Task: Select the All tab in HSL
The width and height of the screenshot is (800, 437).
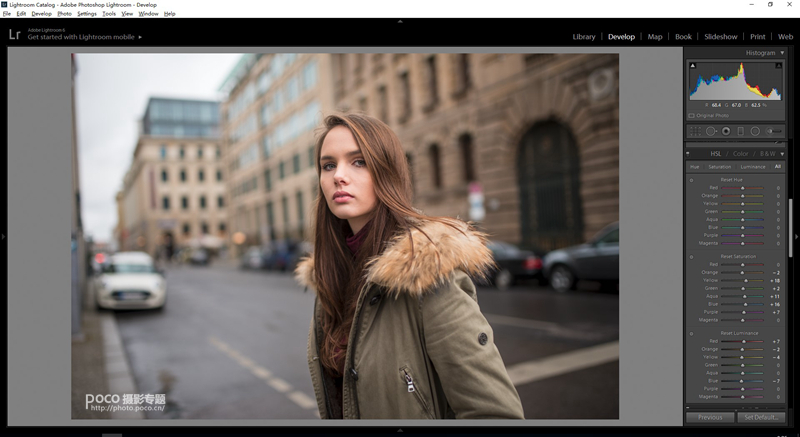Action: click(778, 167)
